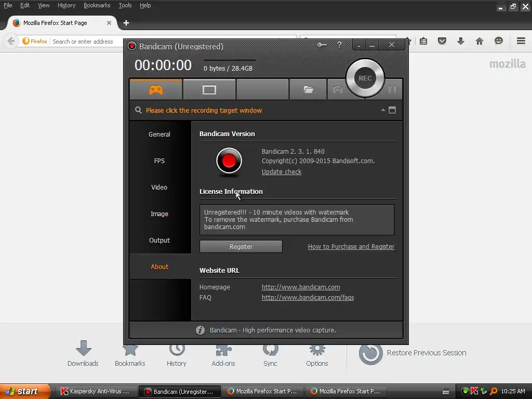
Task: Select the game recording mode gamepad icon
Action: (156, 89)
